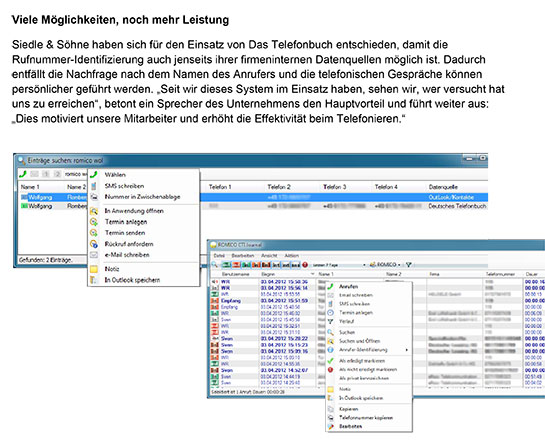Screen dimensions: 545x448
Task: Click icon beside Rückruf anfordern
Action: (94, 244)
